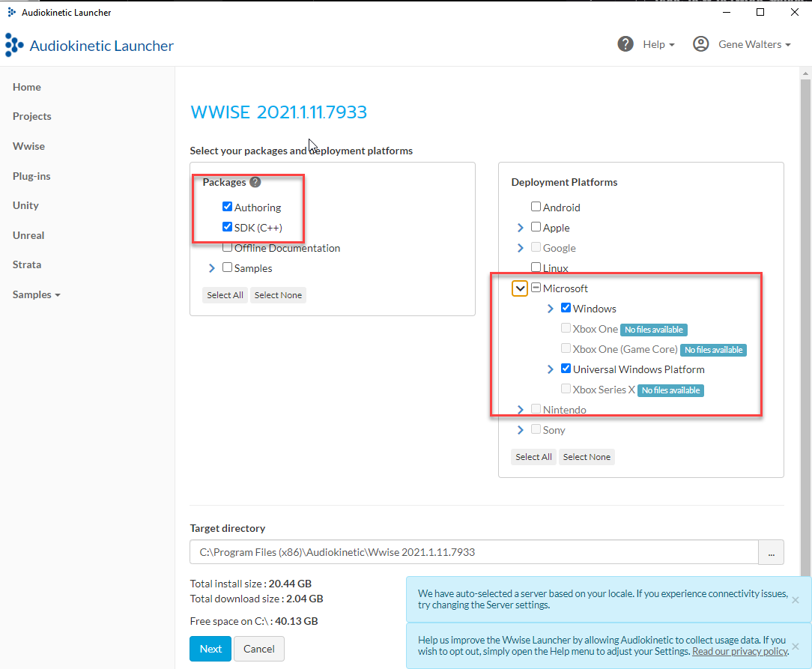Click the Total download size 2.04 GB text

coord(256,599)
